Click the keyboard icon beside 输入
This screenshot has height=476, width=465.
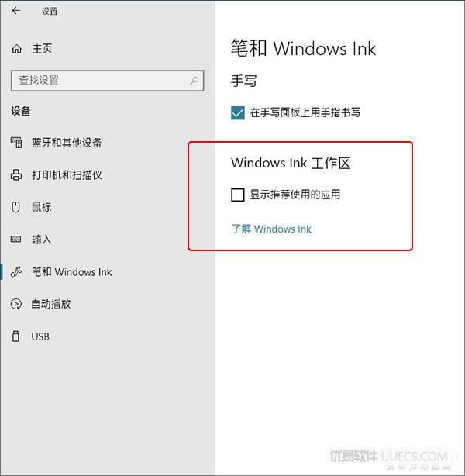point(15,240)
